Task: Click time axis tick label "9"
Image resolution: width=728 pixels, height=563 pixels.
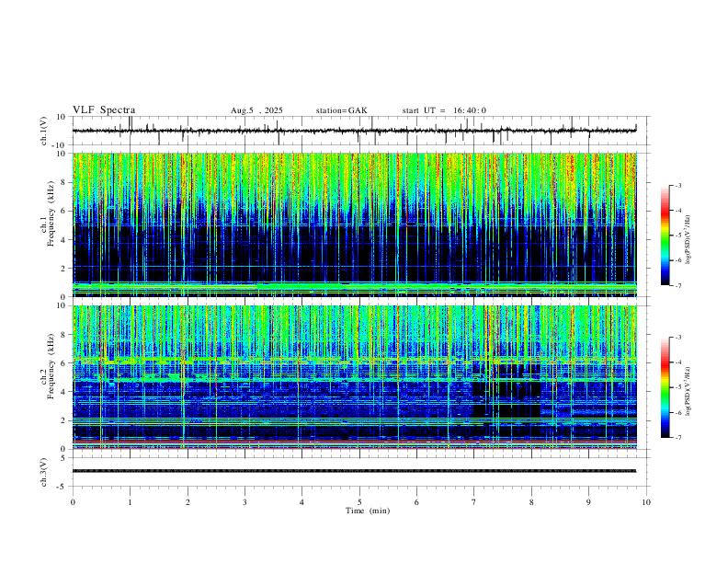Action: pyautogui.click(x=588, y=502)
